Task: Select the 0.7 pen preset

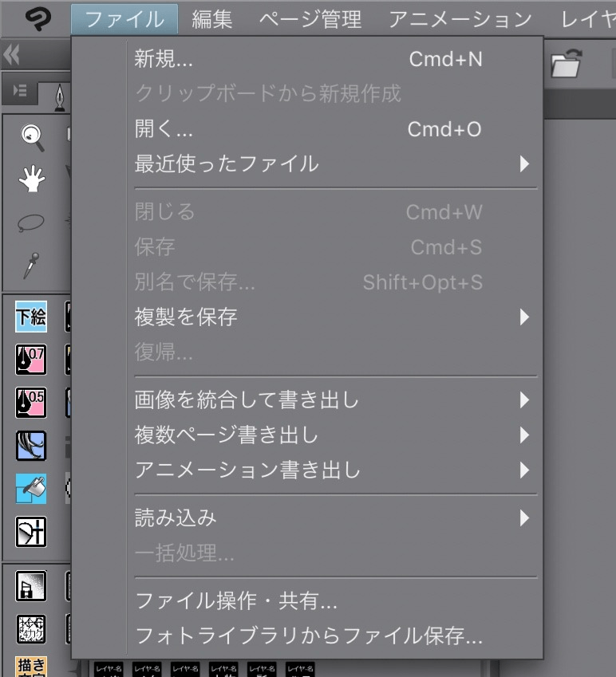Action: coord(31,360)
